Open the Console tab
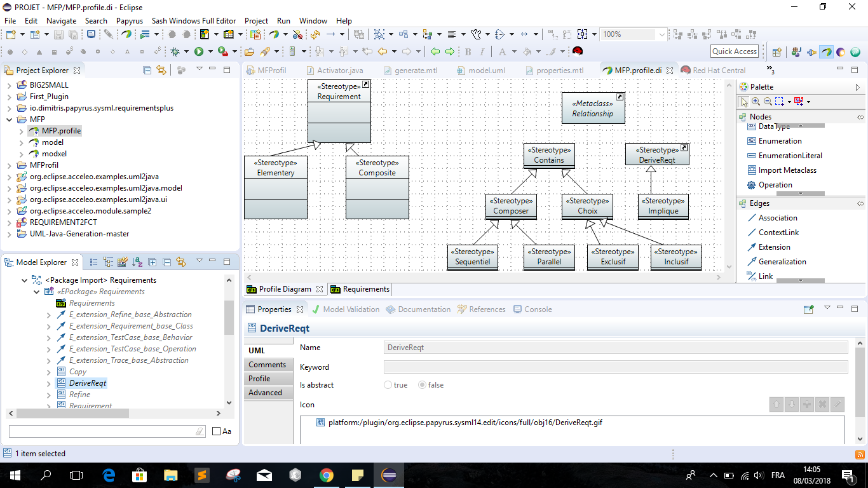This screenshot has height=488, width=868. tap(531, 309)
